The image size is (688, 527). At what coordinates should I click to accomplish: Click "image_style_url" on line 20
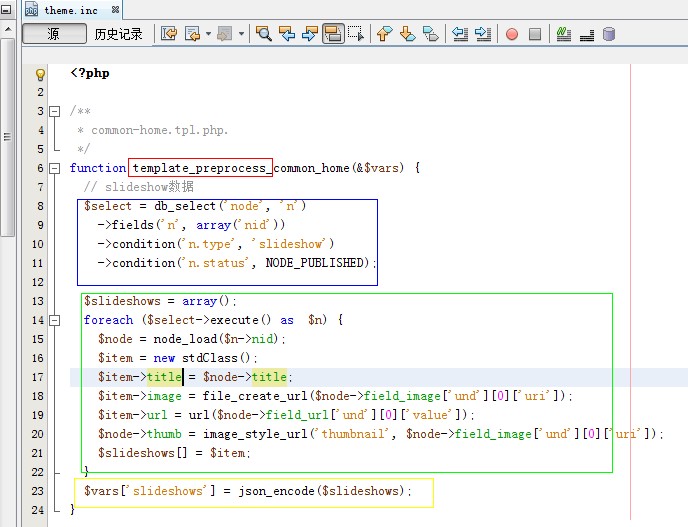click(255, 434)
